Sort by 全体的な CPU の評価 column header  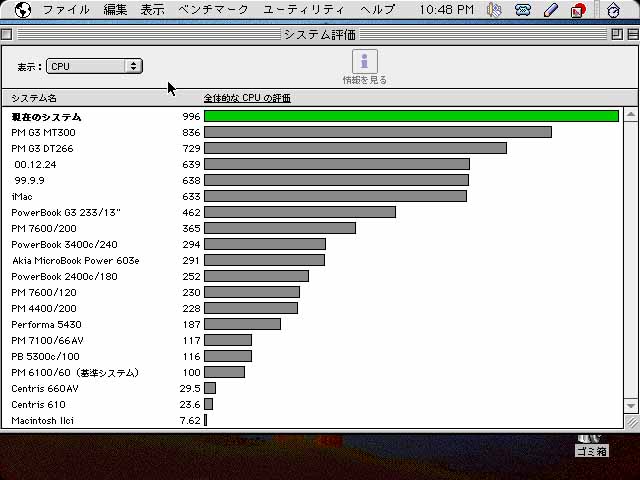pyautogui.click(x=247, y=98)
